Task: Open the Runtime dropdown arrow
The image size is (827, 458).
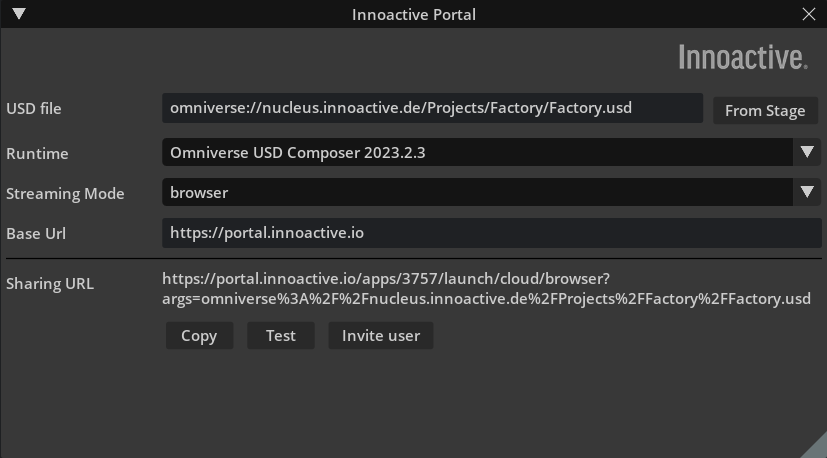Action: point(807,152)
